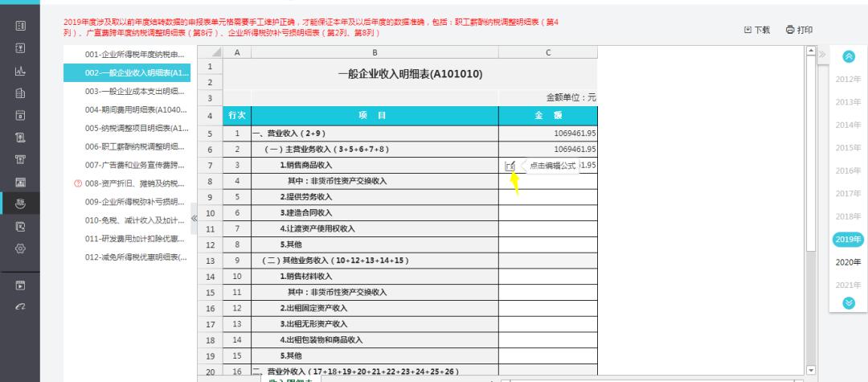The height and width of the screenshot is (382, 868).
Task: Click amount cell for (一)主营业务收入 row
Action: point(548,150)
